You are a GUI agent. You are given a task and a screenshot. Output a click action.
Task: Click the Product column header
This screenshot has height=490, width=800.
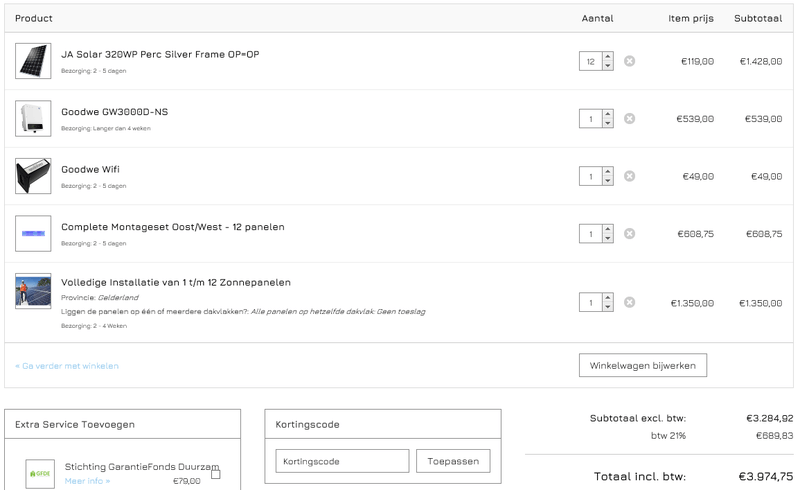[x=34, y=18]
